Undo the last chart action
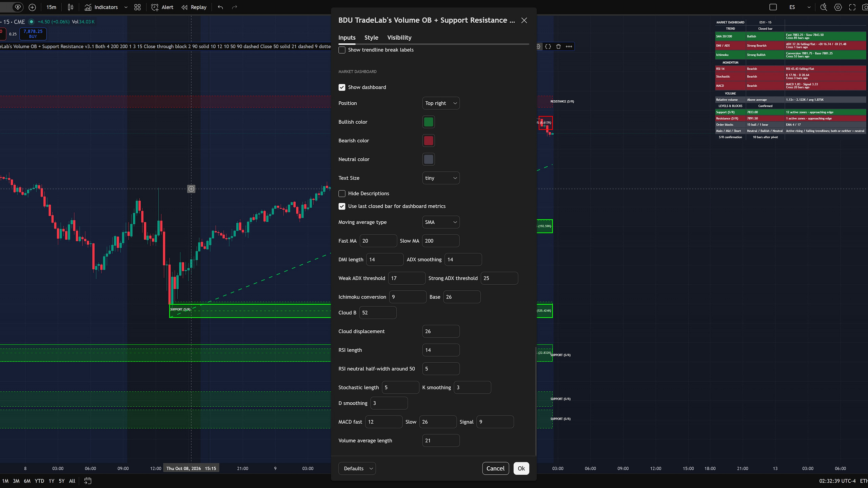The height and width of the screenshot is (488, 868). pos(220,7)
